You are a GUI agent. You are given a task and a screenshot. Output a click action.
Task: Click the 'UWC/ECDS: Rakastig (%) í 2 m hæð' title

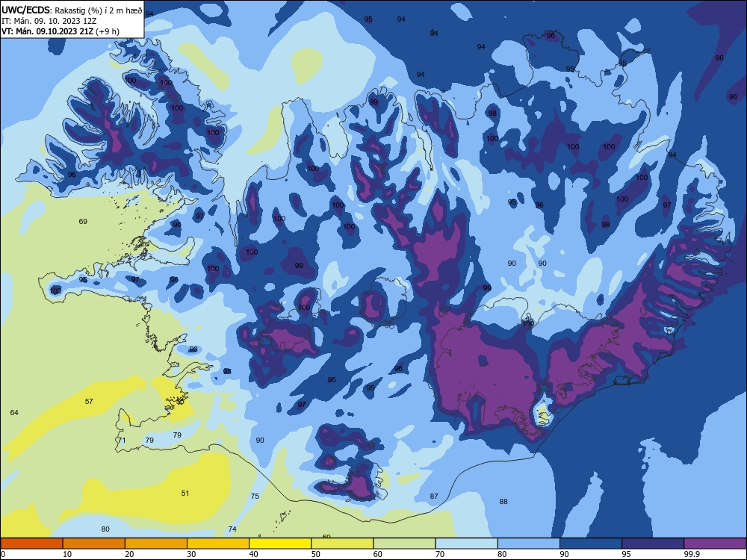click(72, 10)
